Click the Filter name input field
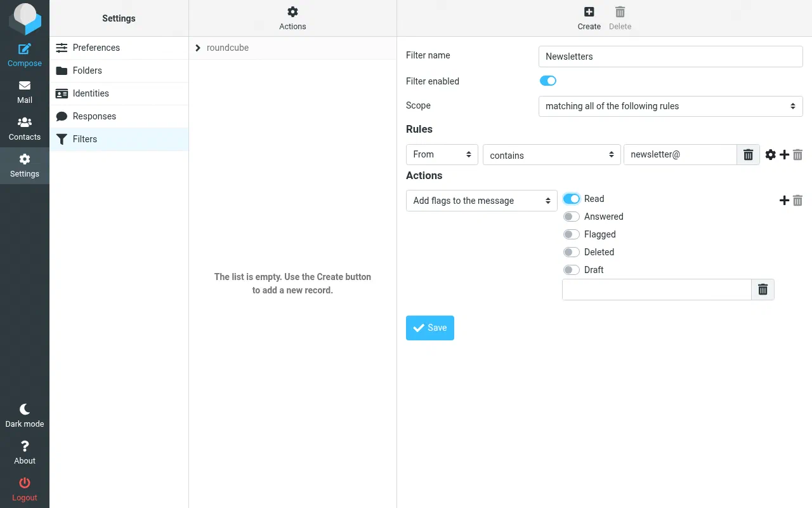Screen dimensions: 812x508 click(x=671, y=57)
